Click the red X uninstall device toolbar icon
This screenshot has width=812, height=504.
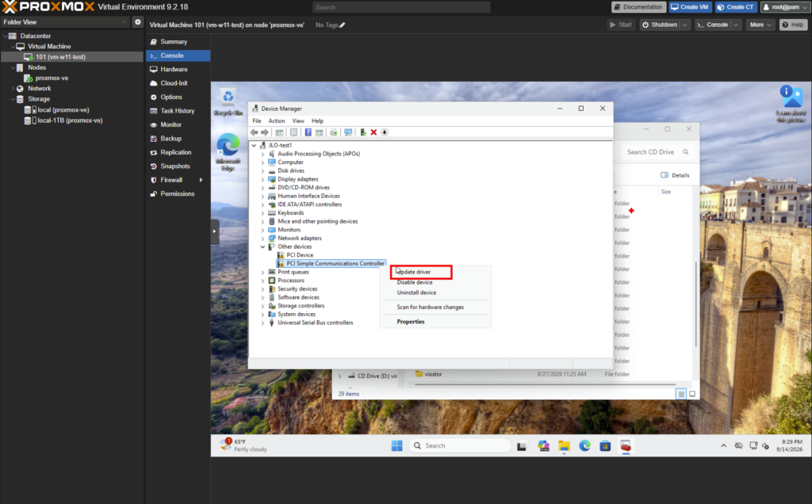pos(373,132)
